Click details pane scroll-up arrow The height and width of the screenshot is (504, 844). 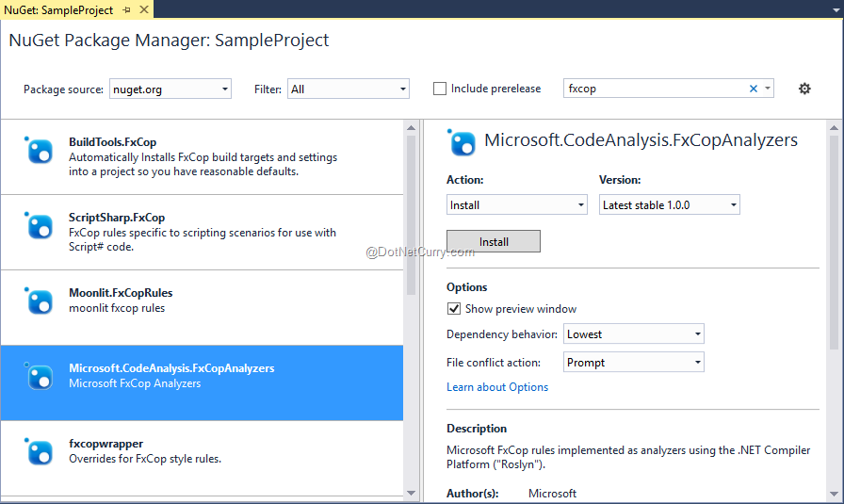tap(834, 127)
